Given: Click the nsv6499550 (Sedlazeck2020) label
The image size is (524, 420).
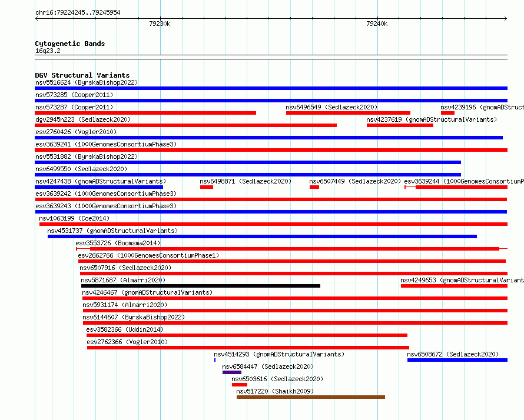Looking at the screenshot, I should (x=81, y=169).
